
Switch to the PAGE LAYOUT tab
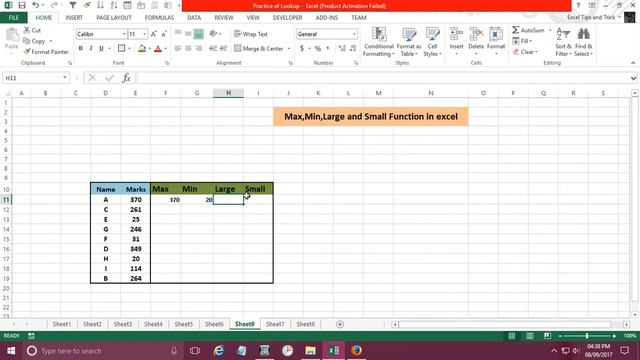pos(114,18)
